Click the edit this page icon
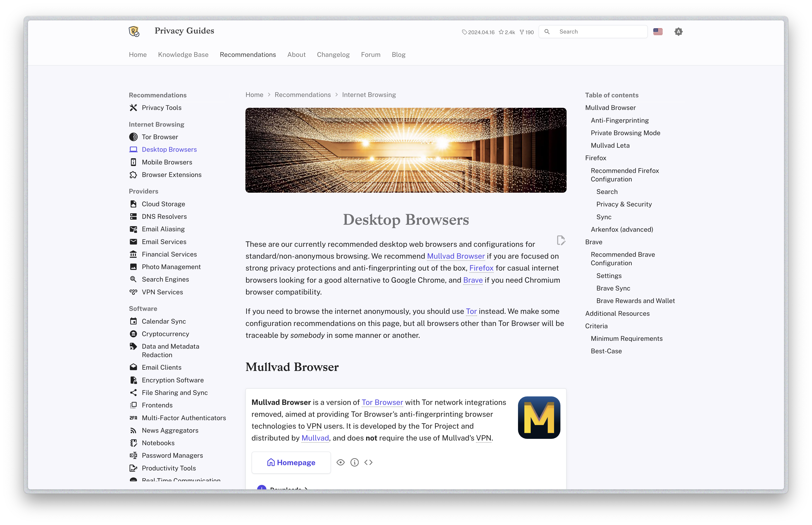This screenshot has width=812, height=525. pyautogui.click(x=561, y=240)
